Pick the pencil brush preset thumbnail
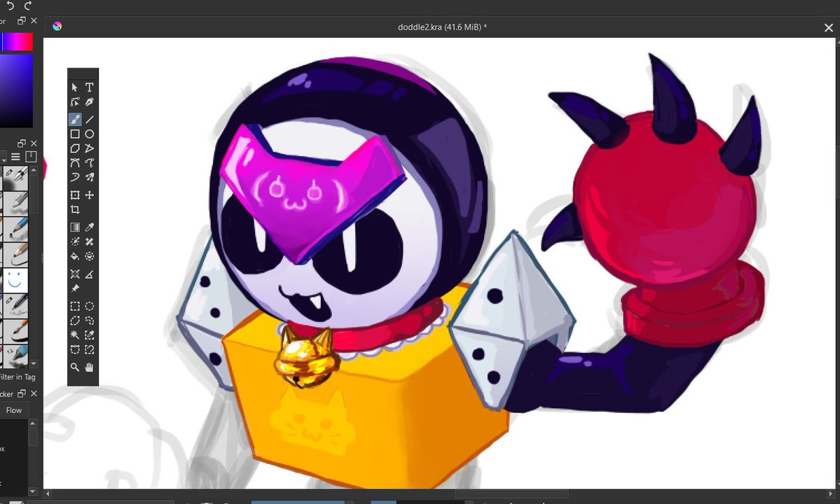The image size is (840, 504). pos(15,230)
